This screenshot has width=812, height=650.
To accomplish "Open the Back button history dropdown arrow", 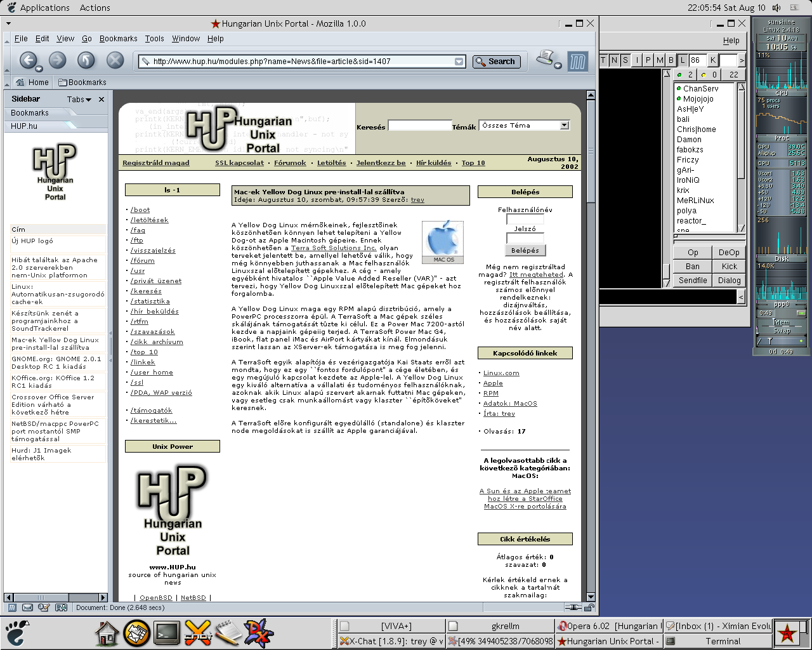I will pyautogui.click(x=39, y=69).
